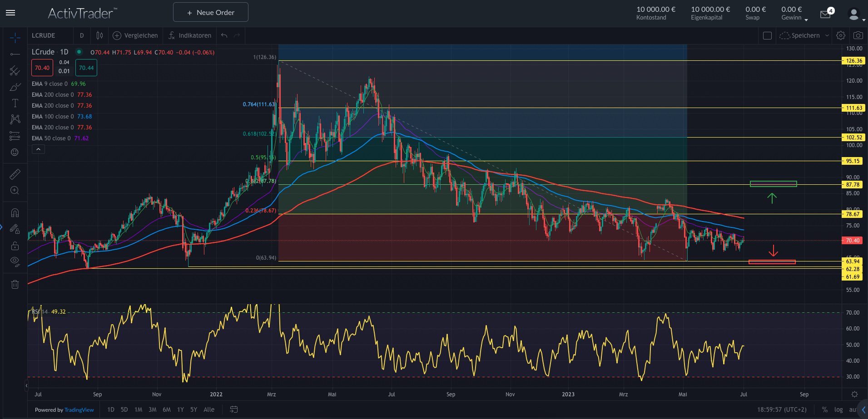This screenshot has width=868, height=419.
Task: Collapse the EMA indicator legend
Action: [x=38, y=149]
